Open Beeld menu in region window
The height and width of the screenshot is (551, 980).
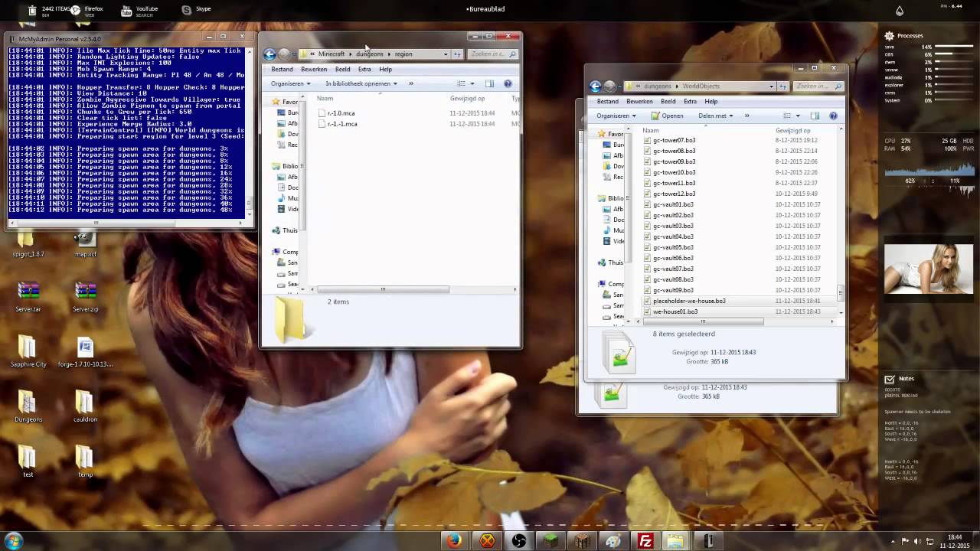point(342,70)
